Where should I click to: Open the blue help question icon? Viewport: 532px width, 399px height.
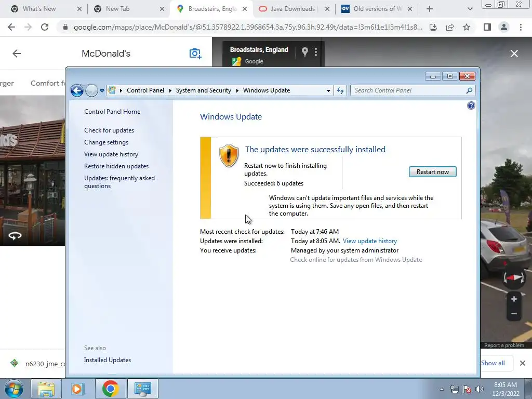click(471, 105)
